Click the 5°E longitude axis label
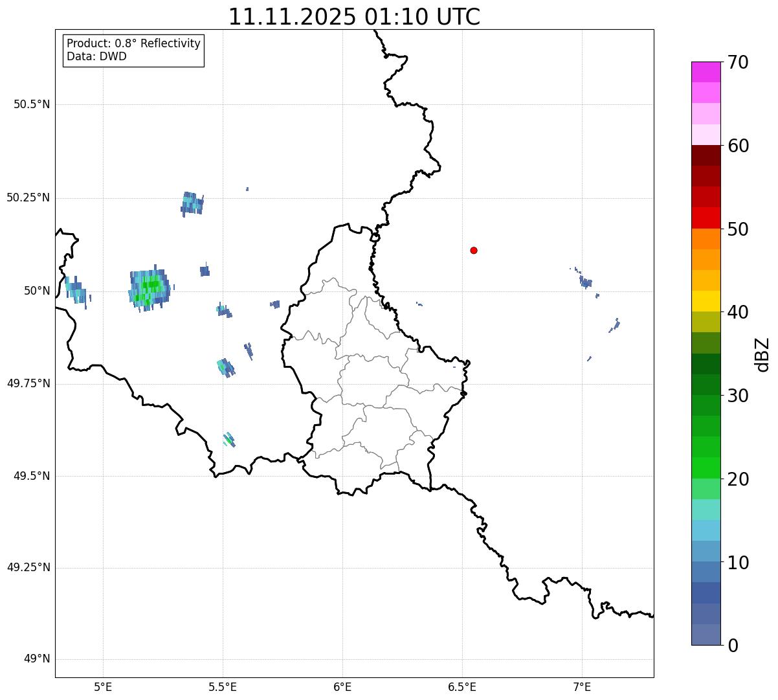Screen dimensions: 778x700 (103, 686)
